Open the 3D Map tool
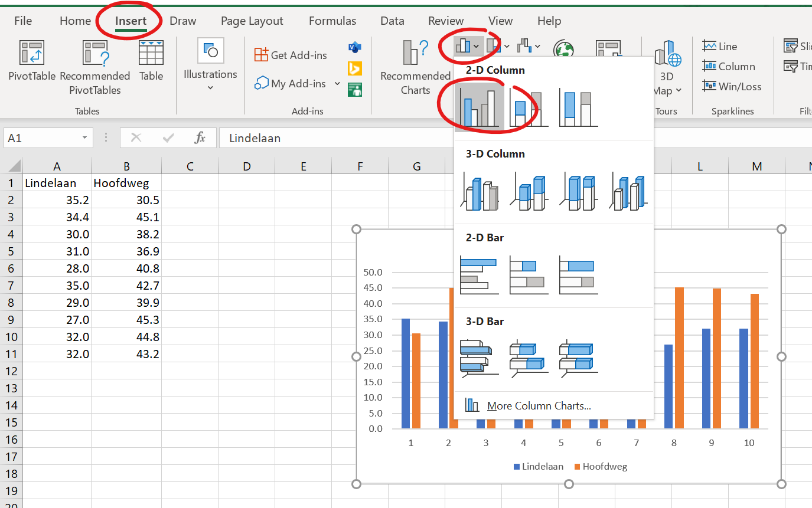The image size is (812, 508). pyautogui.click(x=667, y=67)
